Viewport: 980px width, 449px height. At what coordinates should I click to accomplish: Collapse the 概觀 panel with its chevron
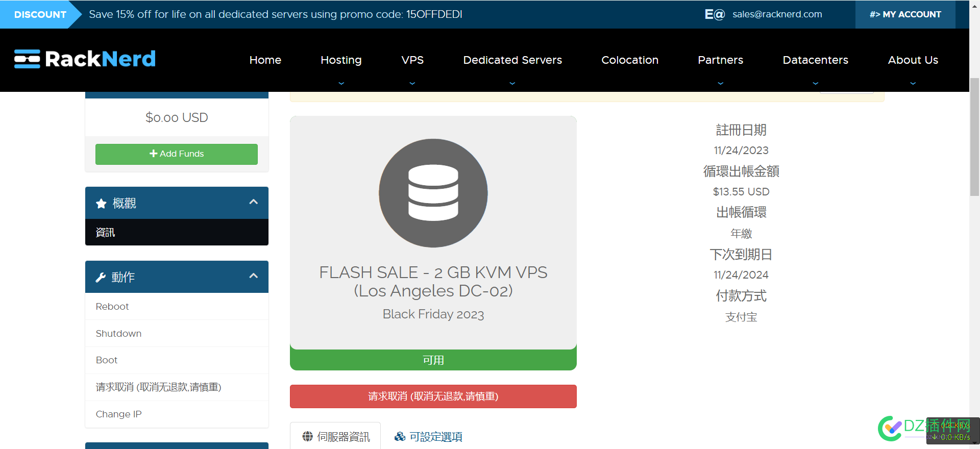(253, 202)
